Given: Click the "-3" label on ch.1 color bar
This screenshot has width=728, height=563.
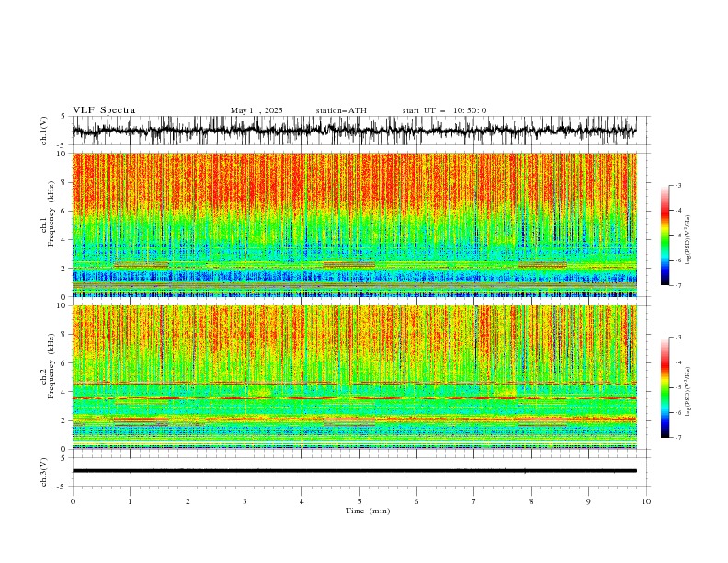Looking at the screenshot, I should 677,185.
